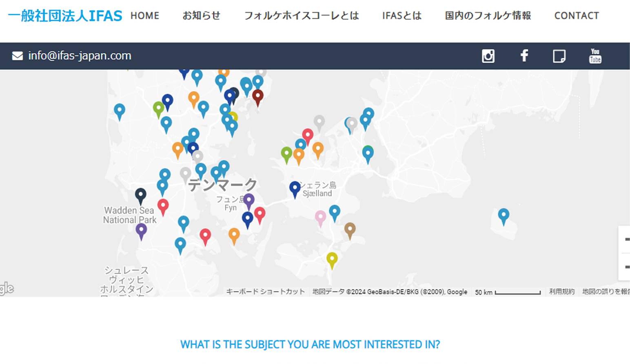The image size is (630, 364).
Task: Click the Facebook icon
Action: pos(524,55)
